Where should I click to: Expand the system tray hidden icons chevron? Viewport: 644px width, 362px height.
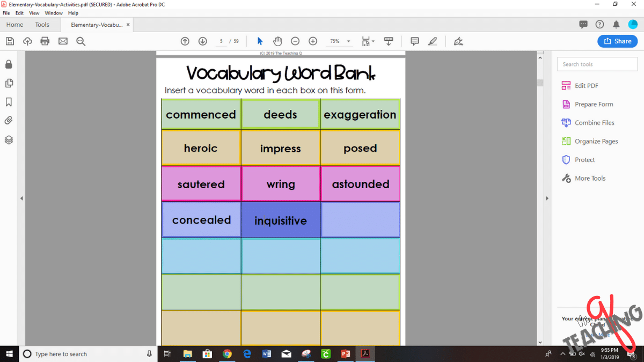click(562, 354)
